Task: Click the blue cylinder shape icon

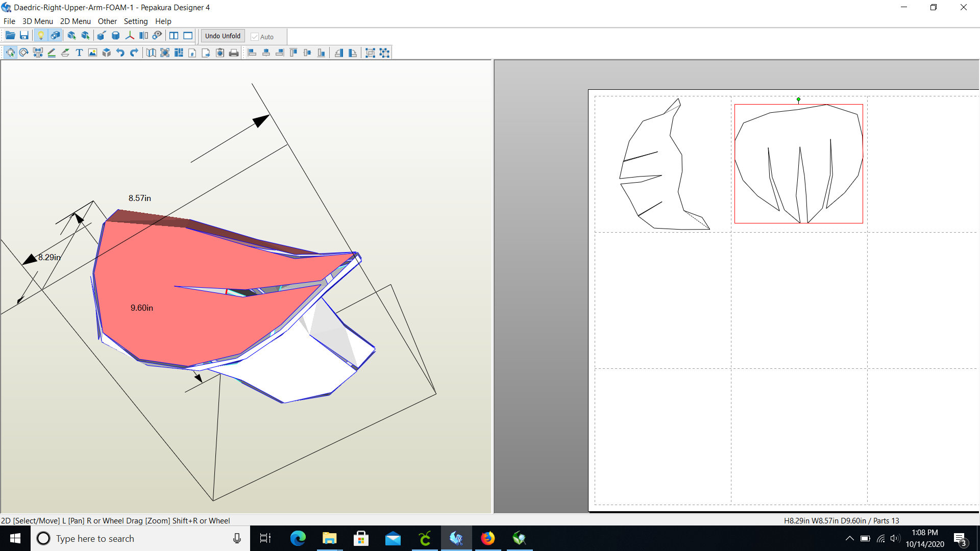Action: pyautogui.click(x=116, y=36)
